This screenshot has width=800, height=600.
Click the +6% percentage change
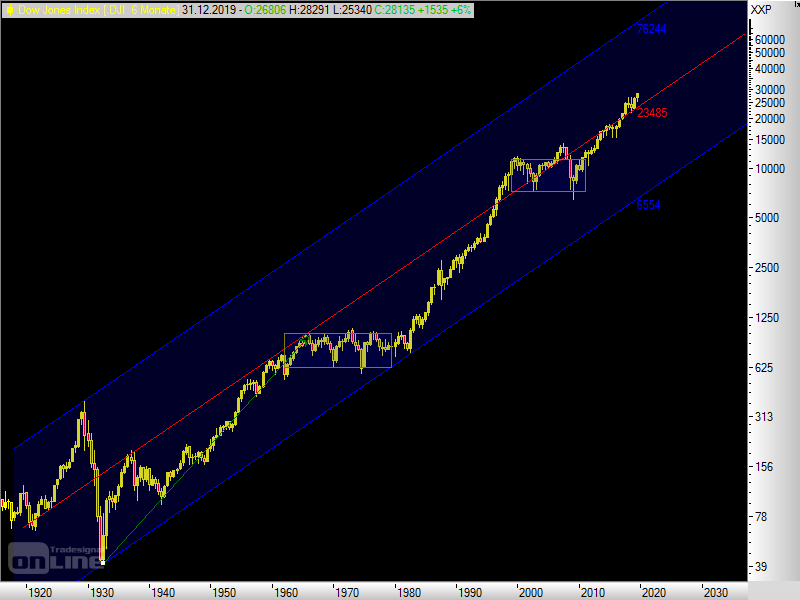pos(461,10)
